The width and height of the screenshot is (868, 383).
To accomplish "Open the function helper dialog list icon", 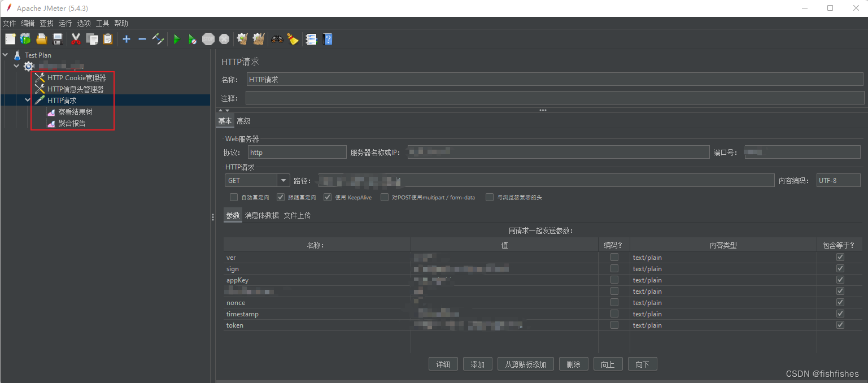I will (x=311, y=39).
